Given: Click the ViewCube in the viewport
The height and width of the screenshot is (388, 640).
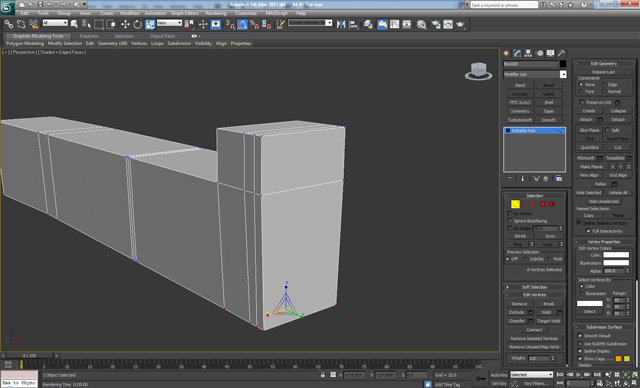Looking at the screenshot, I should [478, 71].
